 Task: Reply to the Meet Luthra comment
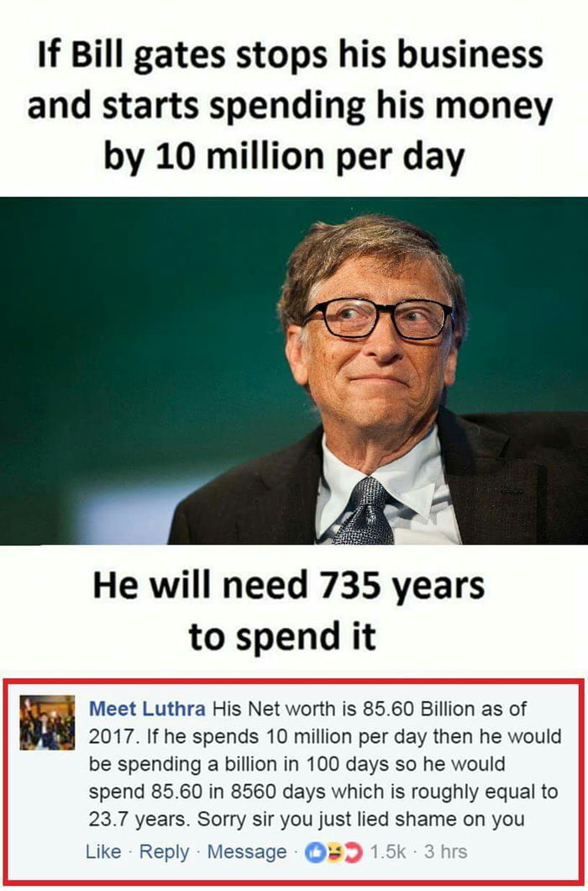(164, 851)
